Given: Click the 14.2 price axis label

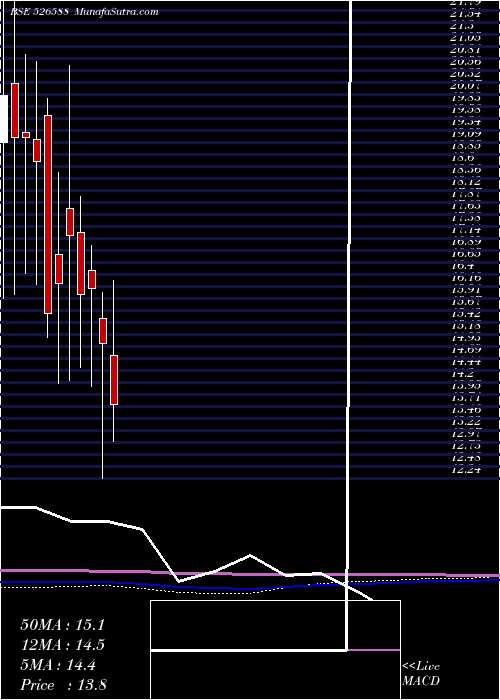Looking at the screenshot, I should point(463,373).
